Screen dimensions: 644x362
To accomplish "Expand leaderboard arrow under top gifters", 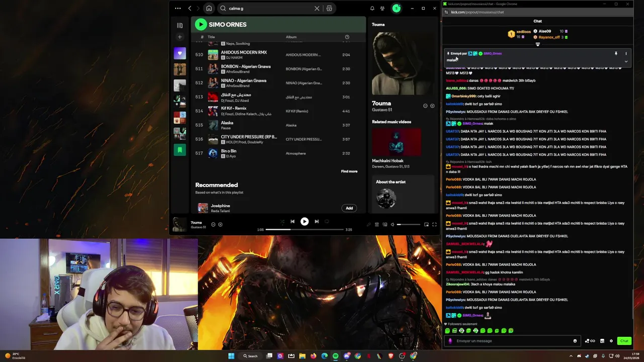I will coord(537,45).
